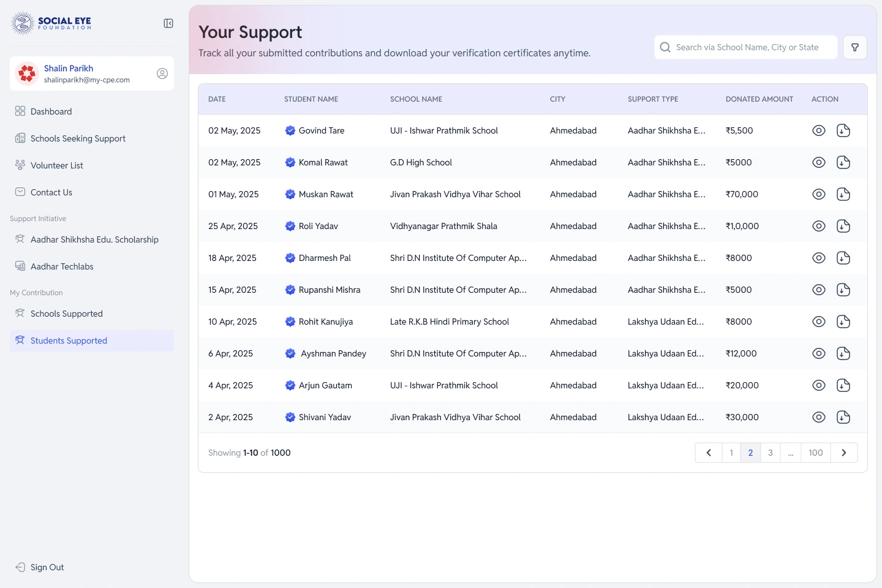This screenshot has height=588, width=882.
Task: Expand the pagination ellipsis pages
Action: click(791, 453)
